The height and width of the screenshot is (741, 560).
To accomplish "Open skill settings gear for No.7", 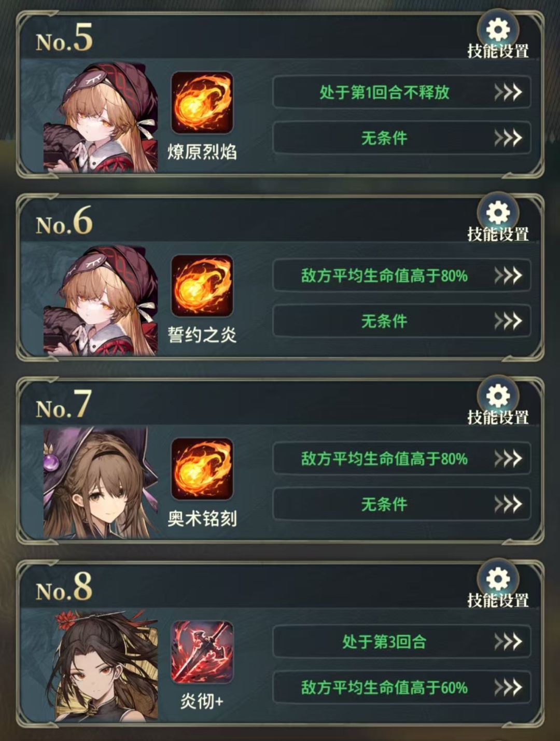I will point(498,396).
